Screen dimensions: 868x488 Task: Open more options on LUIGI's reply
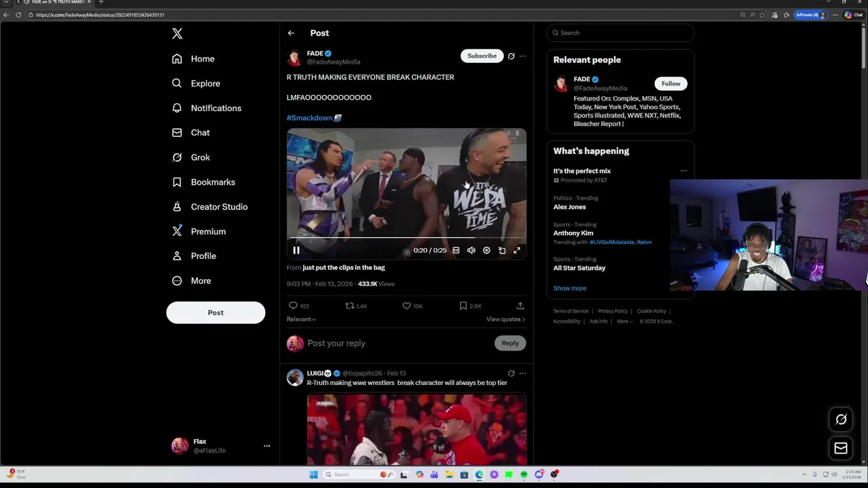click(522, 373)
